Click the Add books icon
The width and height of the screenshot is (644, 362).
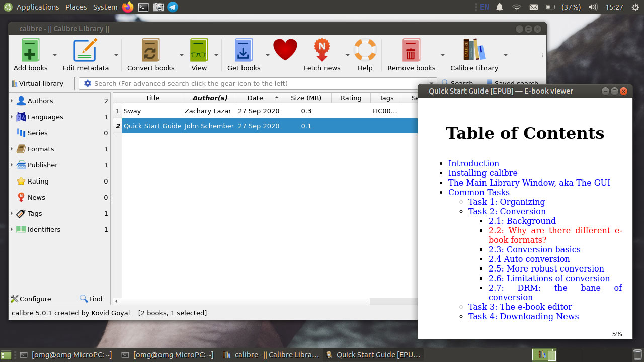tap(30, 50)
